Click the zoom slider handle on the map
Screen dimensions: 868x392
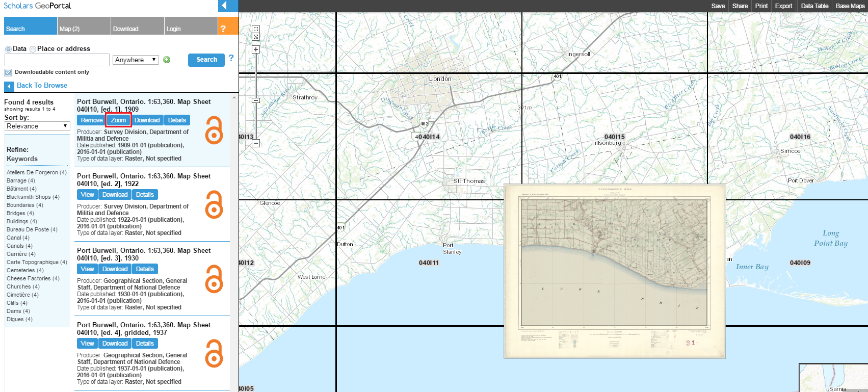(256, 100)
